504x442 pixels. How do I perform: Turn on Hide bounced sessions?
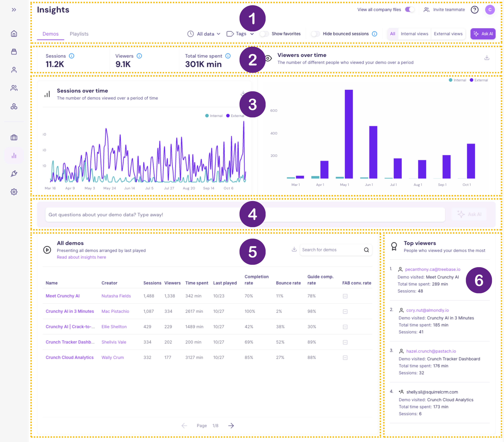click(x=315, y=34)
